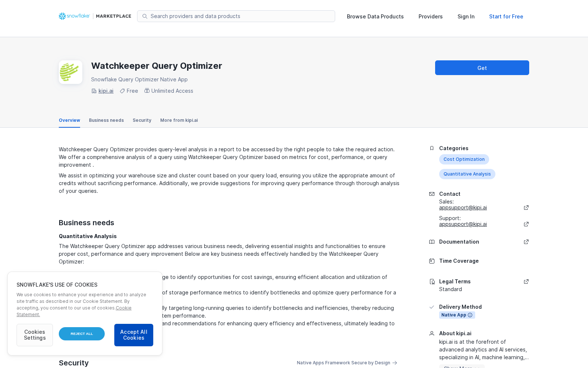Click Sign In
The image size is (588, 368).
point(466,17)
